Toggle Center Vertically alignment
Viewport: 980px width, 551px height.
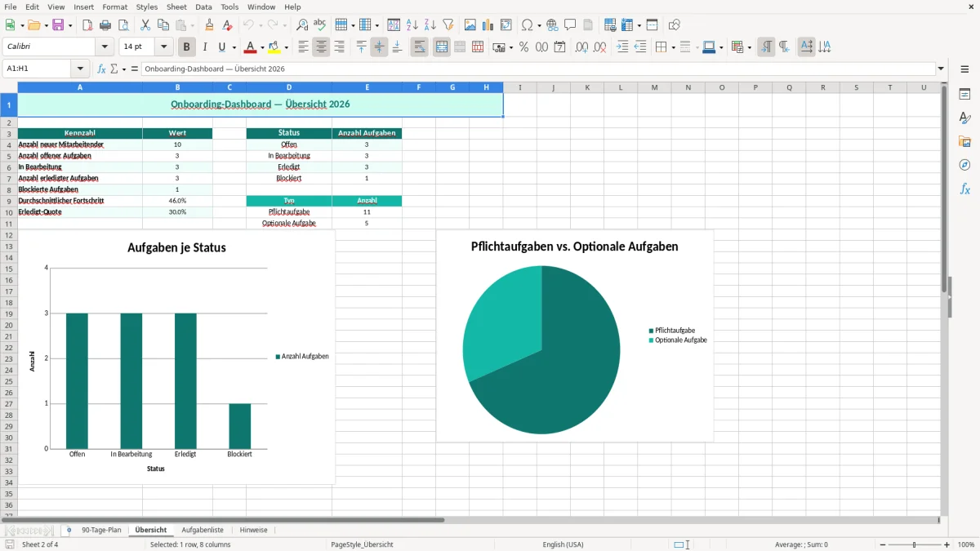pos(379,47)
